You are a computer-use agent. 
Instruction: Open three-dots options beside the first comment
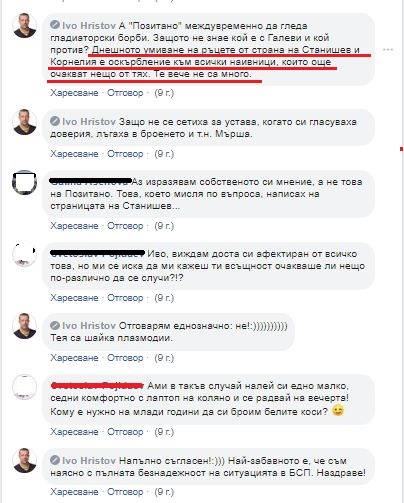click(388, 50)
